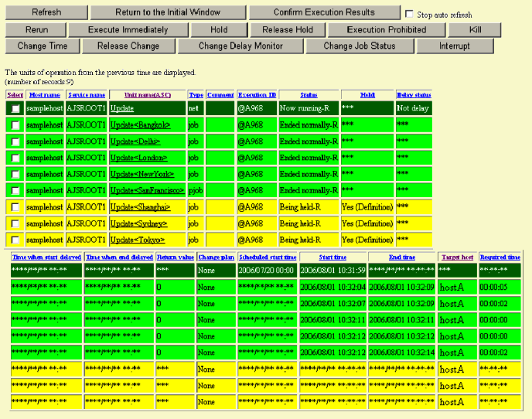Click the Target host column header
532x419 pixels.
456,257
